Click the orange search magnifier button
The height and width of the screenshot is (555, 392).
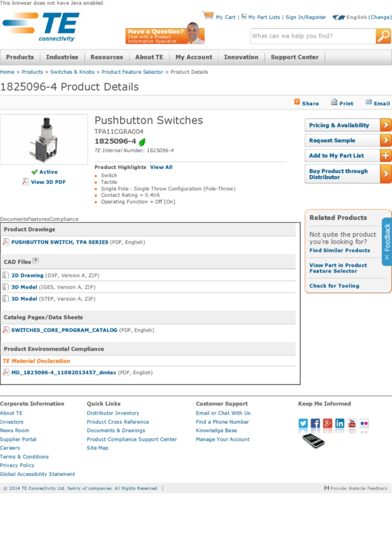[x=383, y=36]
